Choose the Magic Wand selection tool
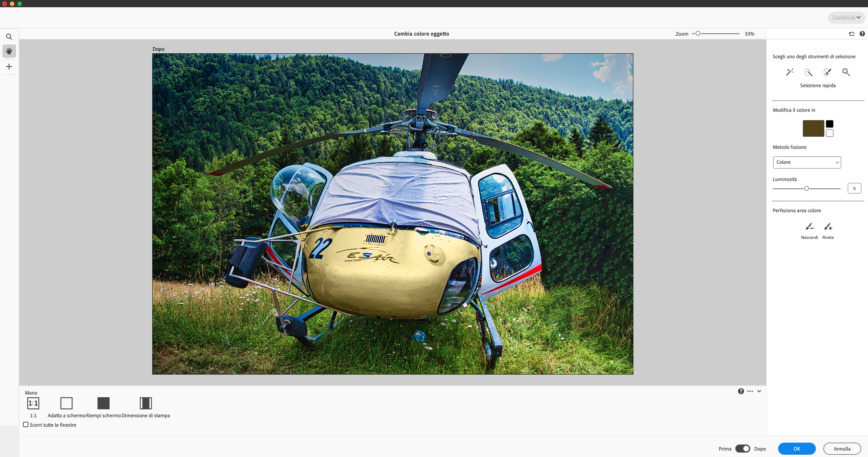The width and height of the screenshot is (868, 457). click(846, 72)
